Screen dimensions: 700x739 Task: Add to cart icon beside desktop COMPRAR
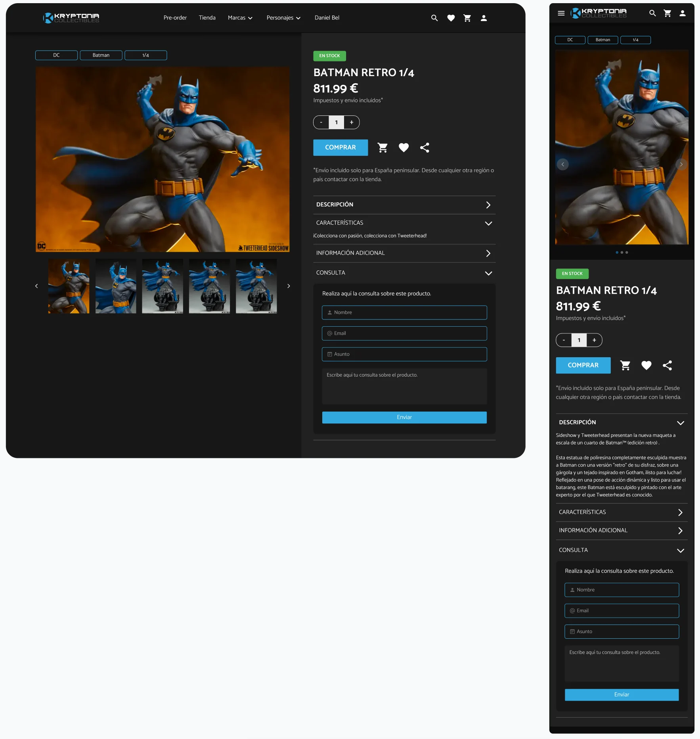(383, 147)
